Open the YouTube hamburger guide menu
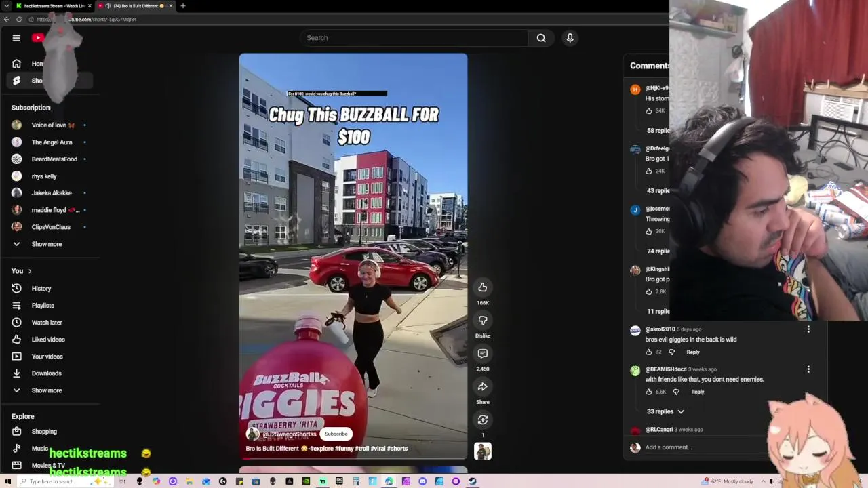The width and height of the screenshot is (868, 488). tap(16, 38)
